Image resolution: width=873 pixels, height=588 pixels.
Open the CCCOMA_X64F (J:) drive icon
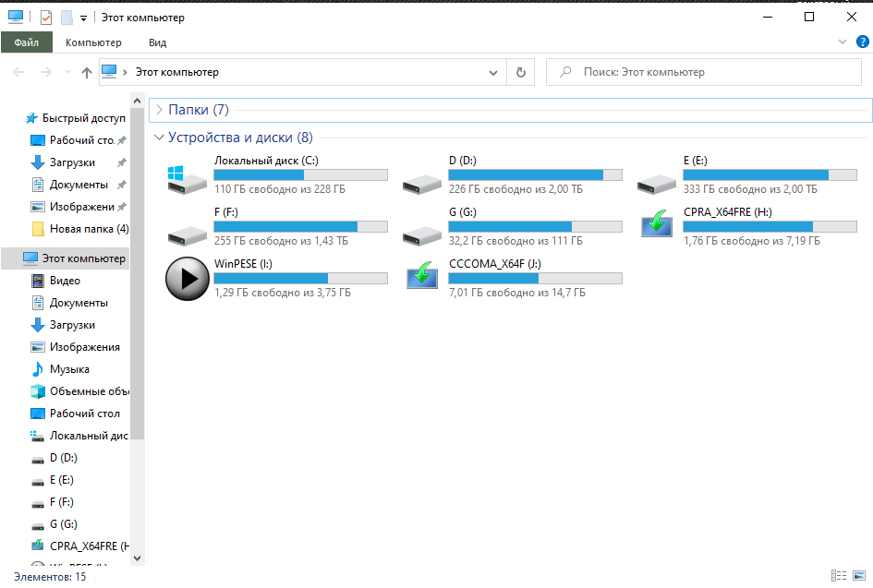pyautogui.click(x=422, y=279)
